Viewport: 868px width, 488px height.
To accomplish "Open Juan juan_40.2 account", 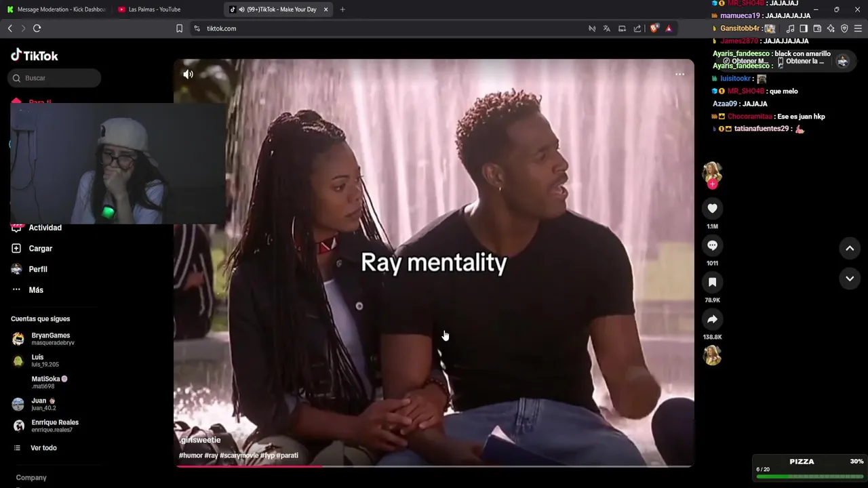I will 43,404.
